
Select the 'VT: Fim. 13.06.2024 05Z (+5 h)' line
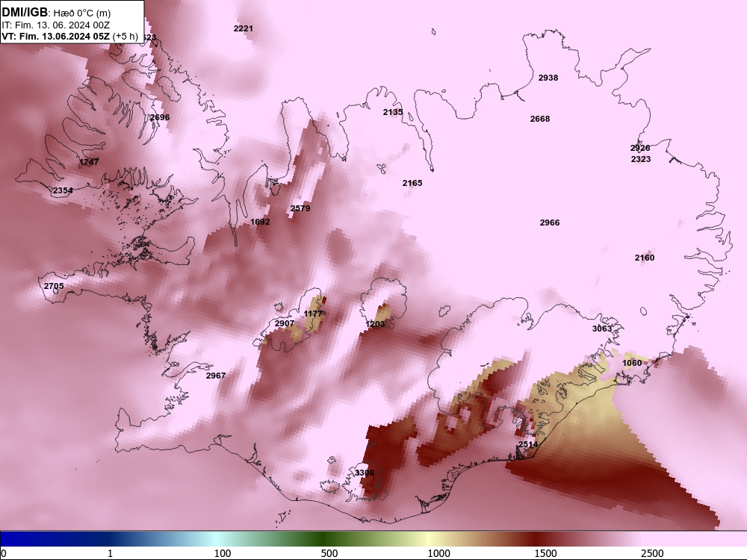coord(70,36)
